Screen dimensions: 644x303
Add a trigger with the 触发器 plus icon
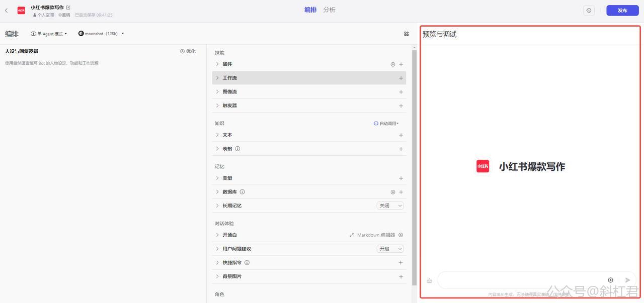click(x=401, y=106)
